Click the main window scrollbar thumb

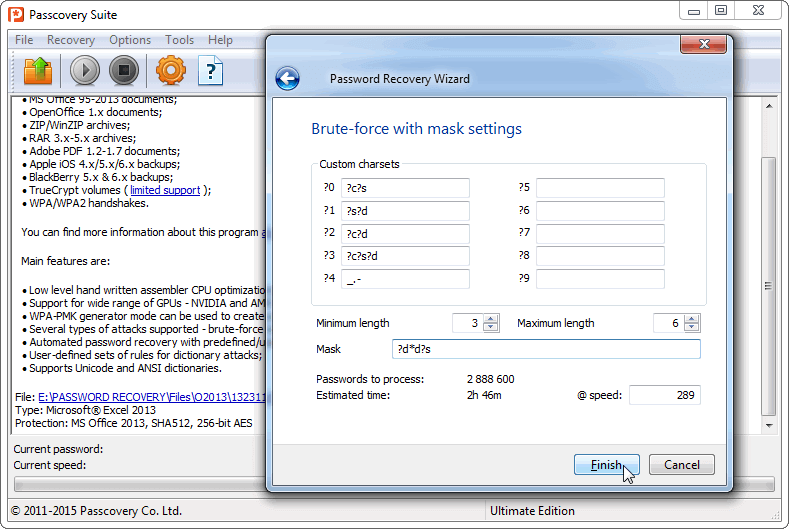(768, 286)
